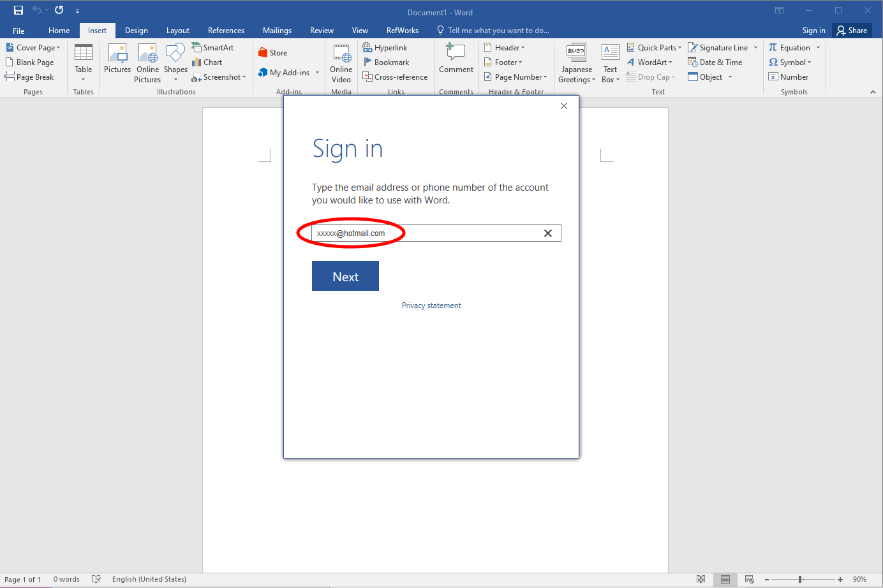The width and height of the screenshot is (883, 588).
Task: Click the zoom in plus button
Action: (x=840, y=580)
